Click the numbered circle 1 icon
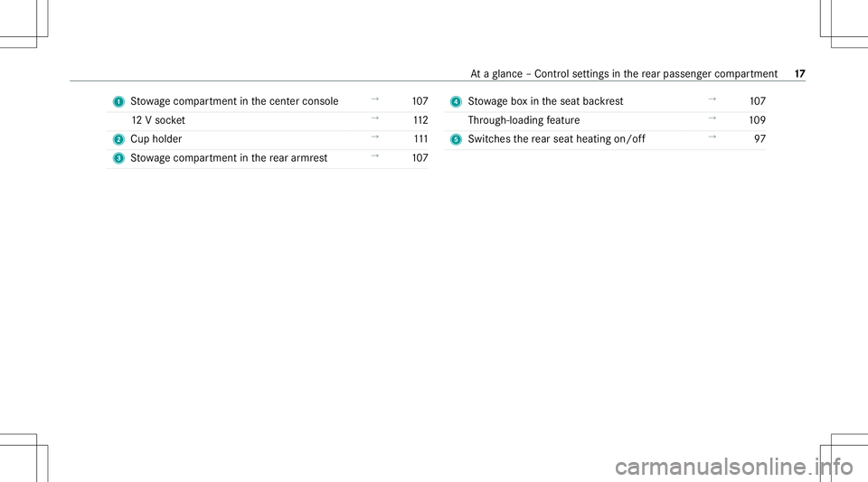Screen dimensions: 868x482 [x=118, y=102]
